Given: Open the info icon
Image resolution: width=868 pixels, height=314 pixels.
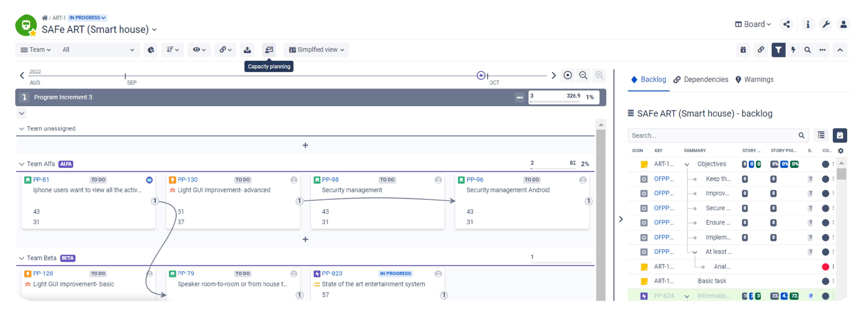Looking at the screenshot, I should click(808, 24).
